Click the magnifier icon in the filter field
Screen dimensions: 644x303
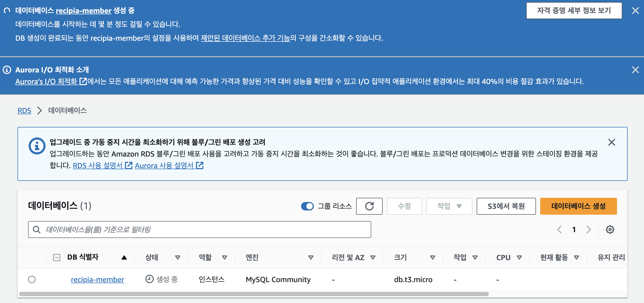(x=37, y=229)
